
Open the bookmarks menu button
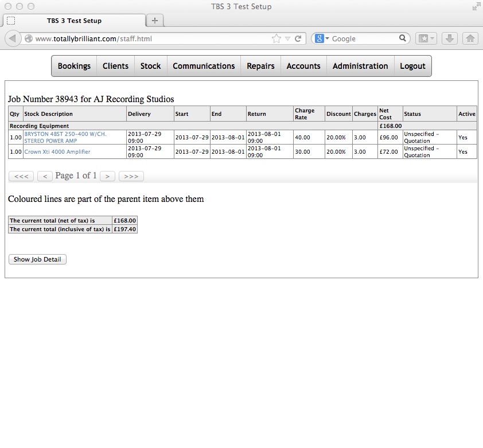coord(426,38)
